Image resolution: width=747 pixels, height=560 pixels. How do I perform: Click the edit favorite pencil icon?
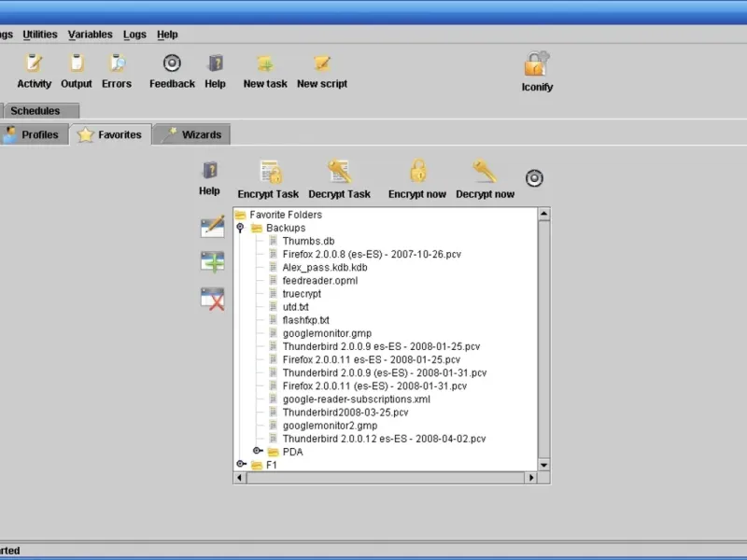tap(213, 226)
